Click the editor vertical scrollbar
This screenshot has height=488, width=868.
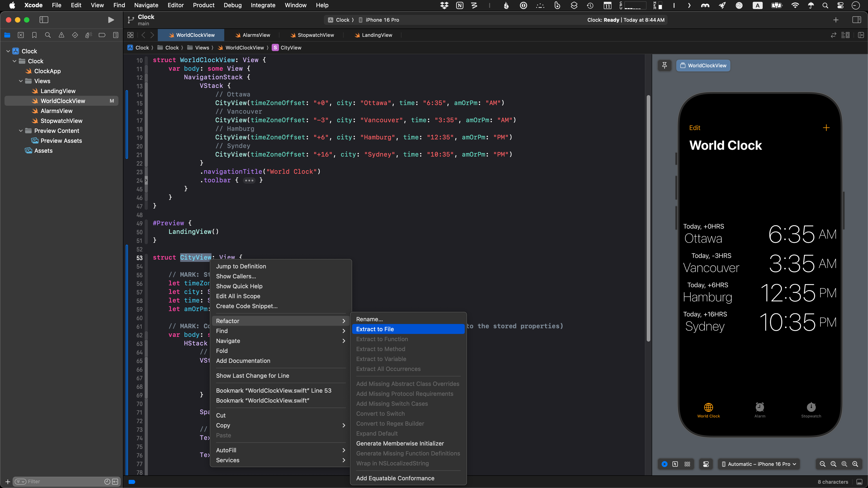[648, 219]
